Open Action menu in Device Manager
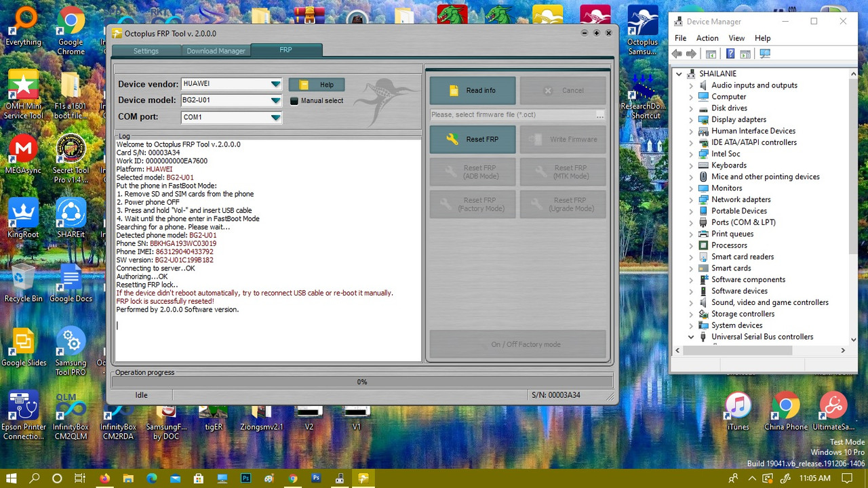Screen dimensions: 868x488 tap(707, 38)
